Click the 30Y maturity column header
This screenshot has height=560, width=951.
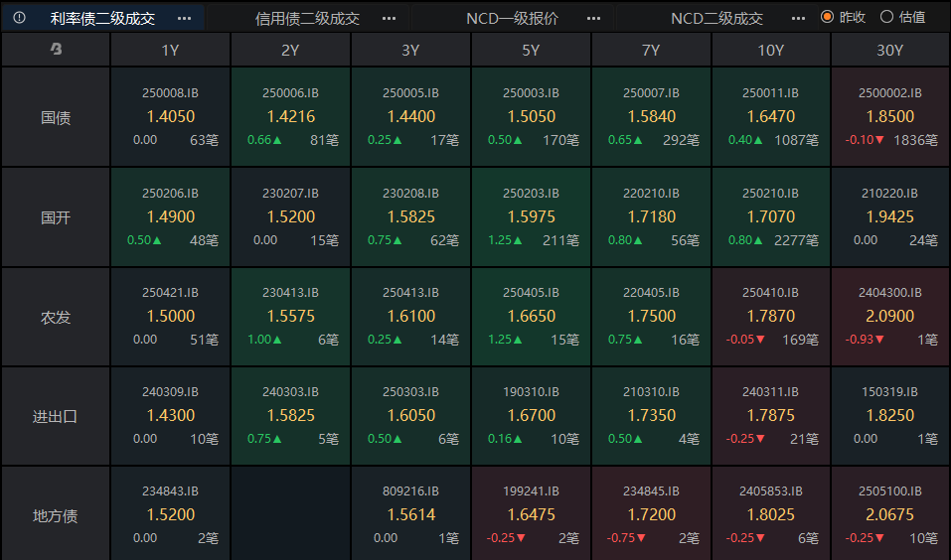pos(890,50)
